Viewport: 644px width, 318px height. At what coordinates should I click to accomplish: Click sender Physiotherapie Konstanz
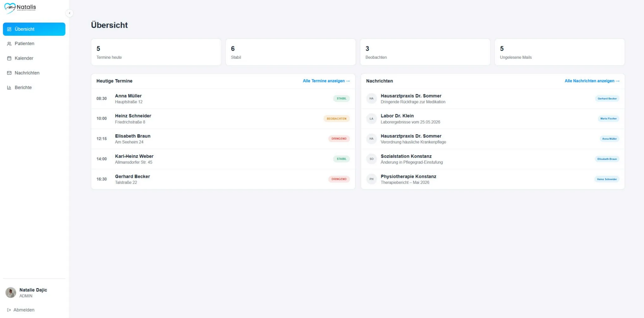[408, 177]
